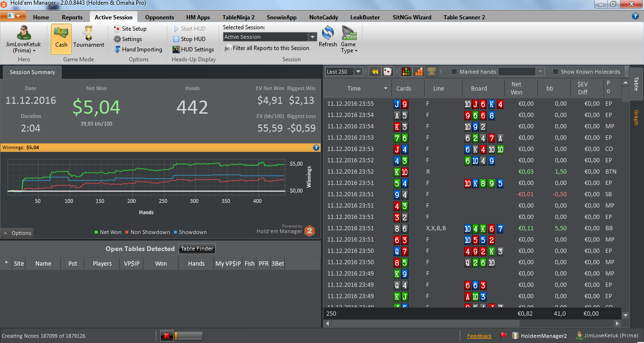Open the JimLoveKetuk hero selector
The height and width of the screenshot is (343, 644).
click(x=23, y=39)
